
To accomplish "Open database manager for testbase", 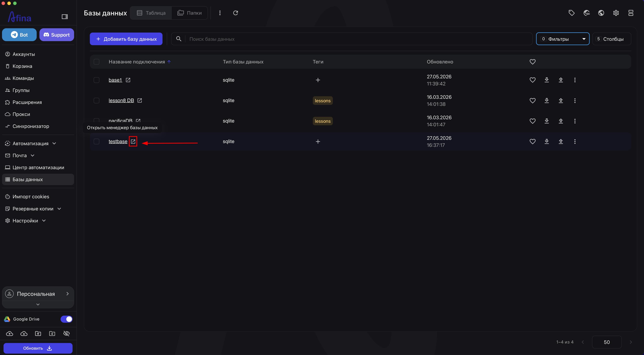I will [x=133, y=141].
